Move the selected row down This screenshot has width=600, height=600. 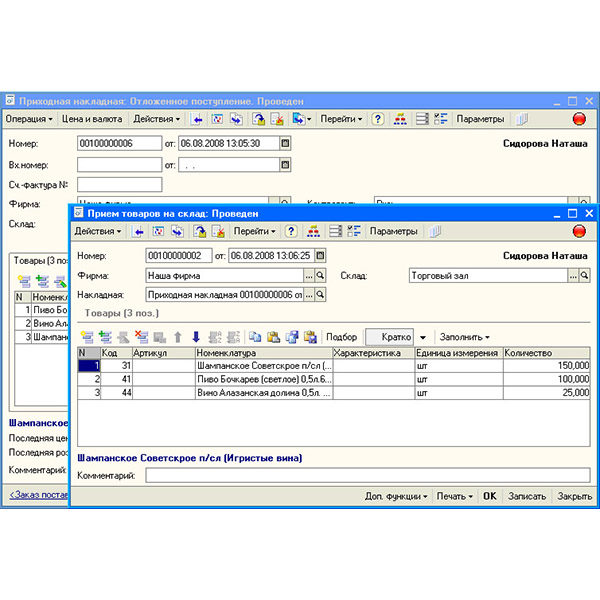point(196,337)
